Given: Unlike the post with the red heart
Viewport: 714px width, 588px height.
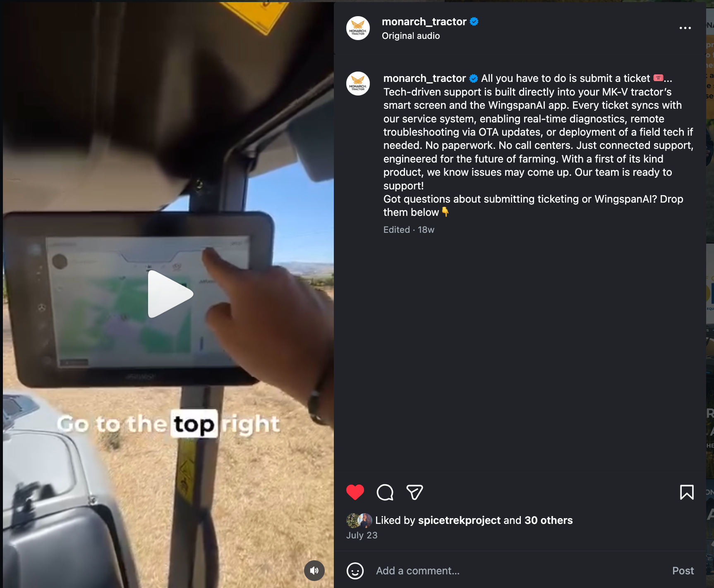Looking at the screenshot, I should 355,492.
